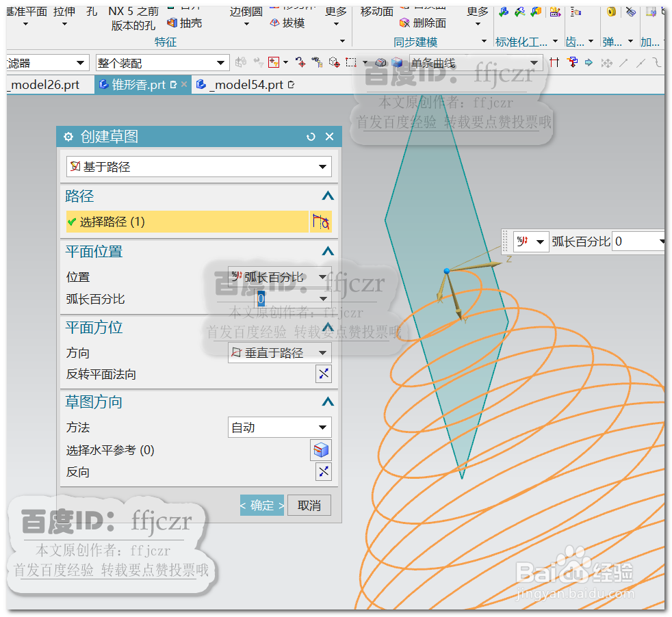Open the on-screen 弧长百分比 type dropdown arrow
The width and height of the screenshot is (672, 617).
coord(540,241)
